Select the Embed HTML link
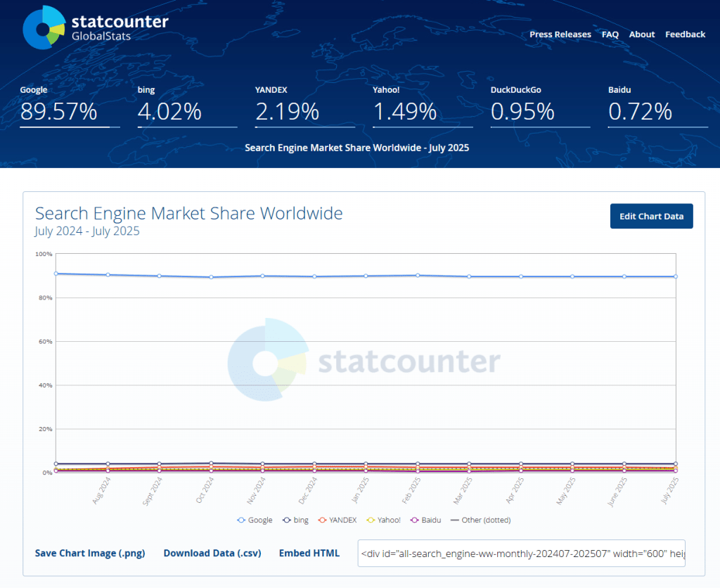This screenshot has width=720, height=588. pyautogui.click(x=309, y=553)
